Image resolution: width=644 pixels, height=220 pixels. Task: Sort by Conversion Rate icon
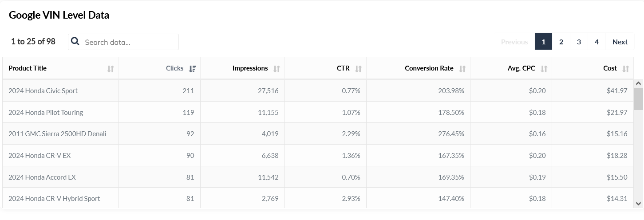[x=462, y=69]
